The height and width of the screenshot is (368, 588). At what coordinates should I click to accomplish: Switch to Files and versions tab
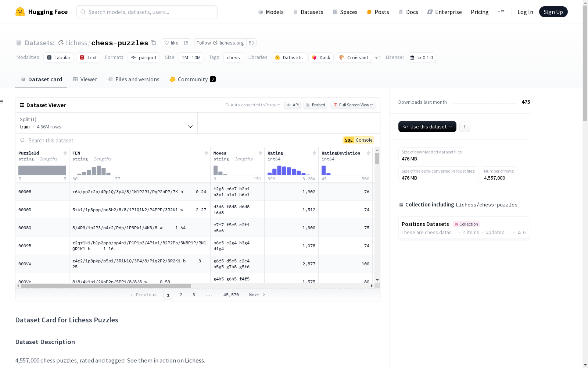coord(133,79)
